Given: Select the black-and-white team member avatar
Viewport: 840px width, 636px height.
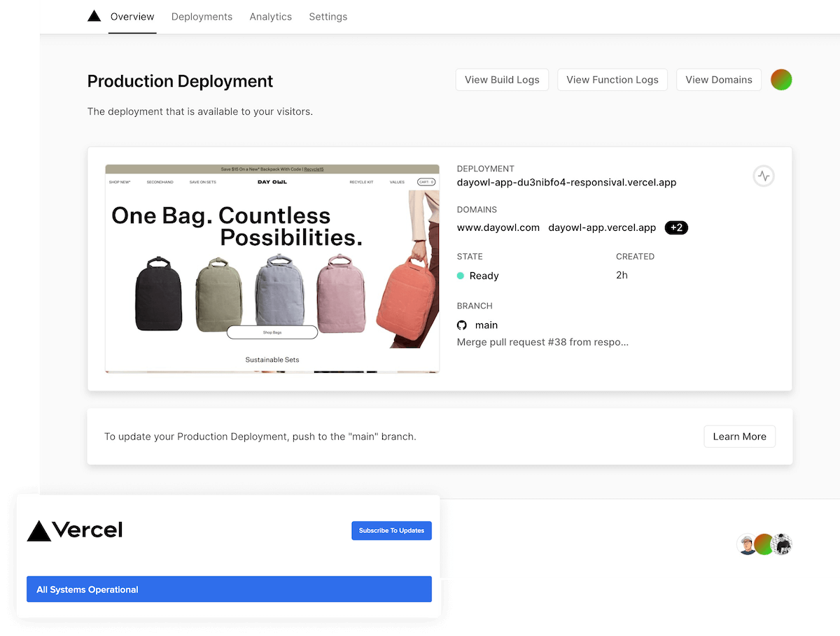Looking at the screenshot, I should pos(782,544).
